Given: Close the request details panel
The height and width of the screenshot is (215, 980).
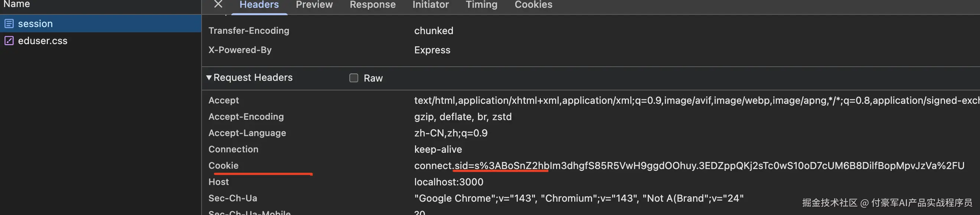Looking at the screenshot, I should [x=218, y=4].
